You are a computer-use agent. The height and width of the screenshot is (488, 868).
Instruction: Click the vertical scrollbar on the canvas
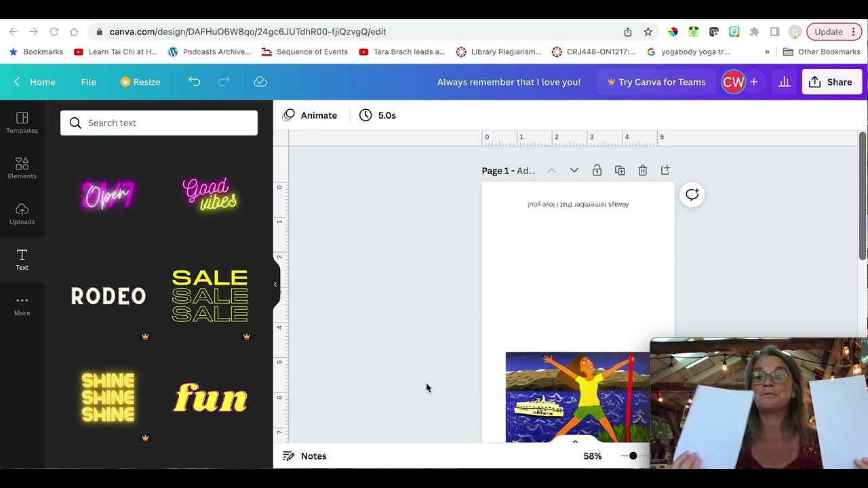pos(863,195)
